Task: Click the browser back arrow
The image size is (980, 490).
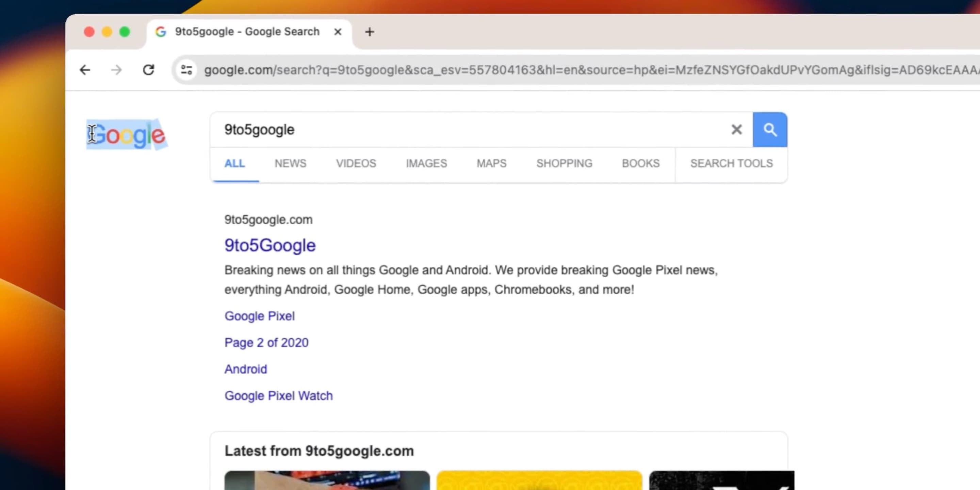Action: pos(85,70)
